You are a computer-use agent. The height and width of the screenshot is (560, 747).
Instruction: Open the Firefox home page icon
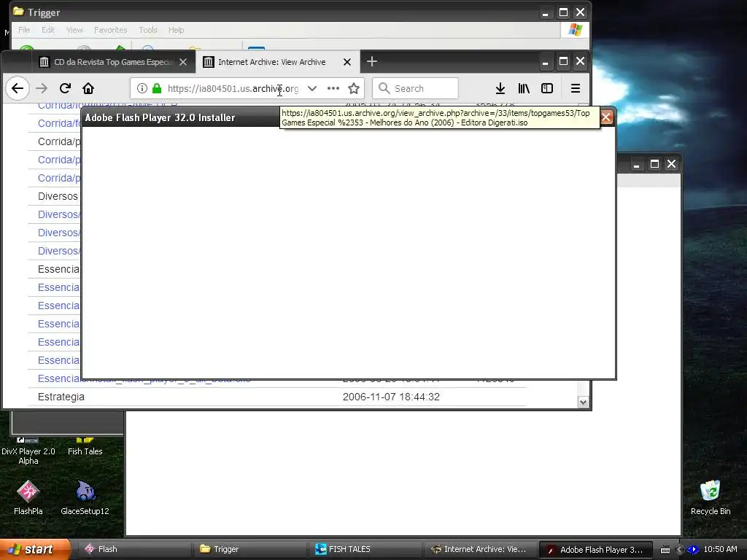pyautogui.click(x=88, y=88)
